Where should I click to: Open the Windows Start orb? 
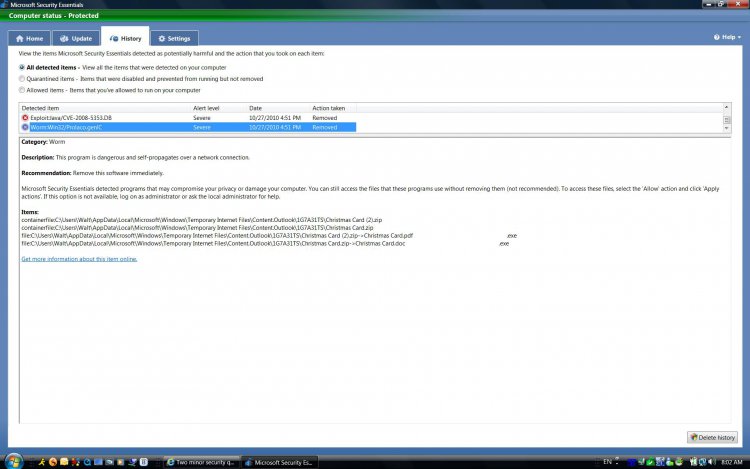tap(13, 462)
